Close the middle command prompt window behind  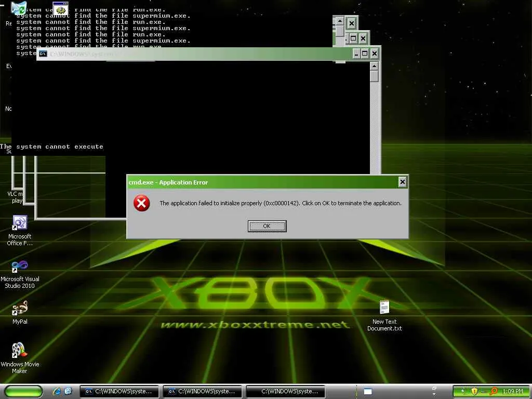pos(363,38)
